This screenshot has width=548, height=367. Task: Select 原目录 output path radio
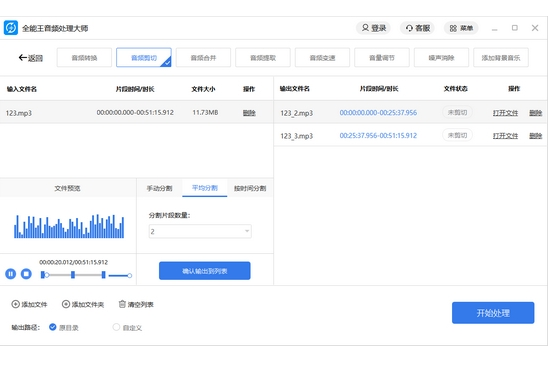(x=53, y=327)
